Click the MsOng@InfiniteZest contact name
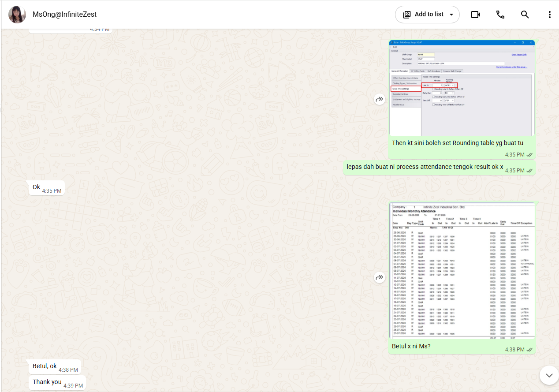559x392 pixels. 64,15
